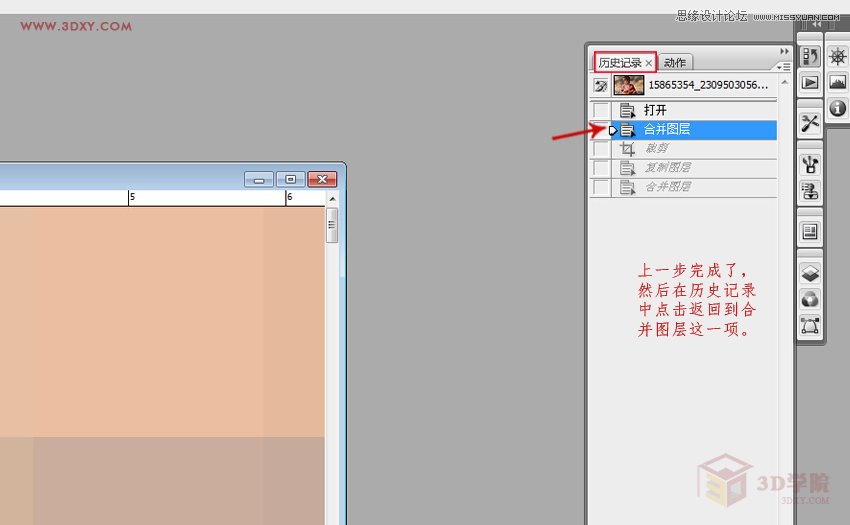Set history brush source on 裁剪 state

coord(601,149)
